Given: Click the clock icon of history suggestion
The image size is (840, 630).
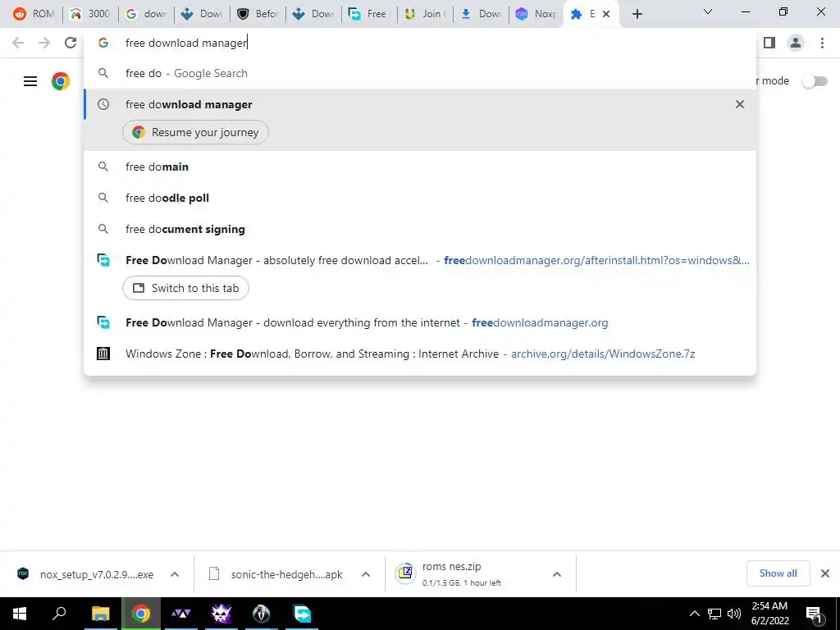Looking at the screenshot, I should click(x=103, y=104).
